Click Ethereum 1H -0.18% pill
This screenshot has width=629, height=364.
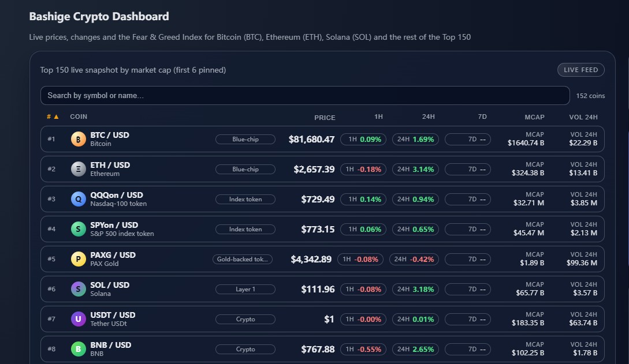coord(363,170)
